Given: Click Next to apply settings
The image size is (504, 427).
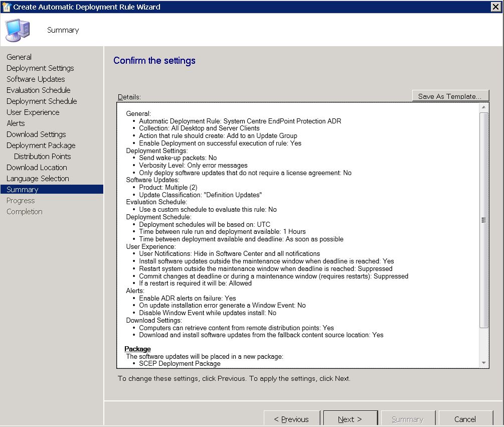Looking at the screenshot, I should point(351,419).
